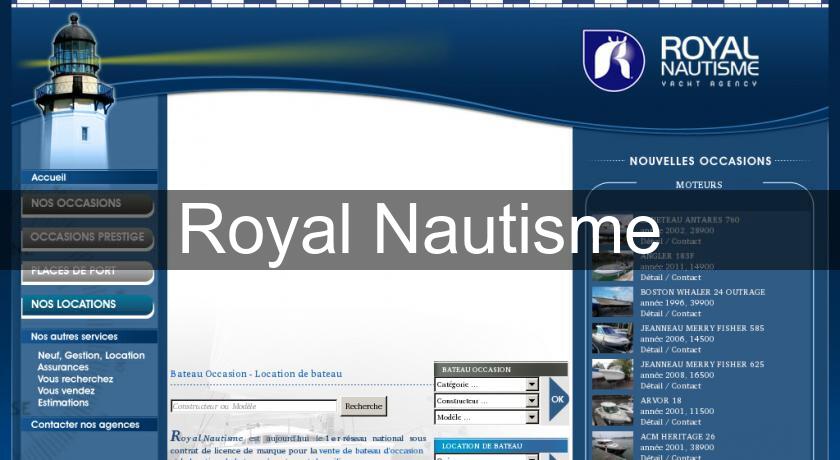Open the Arvor 18 boat thumbnail
The width and height of the screenshot is (840, 460).
[x=612, y=410]
